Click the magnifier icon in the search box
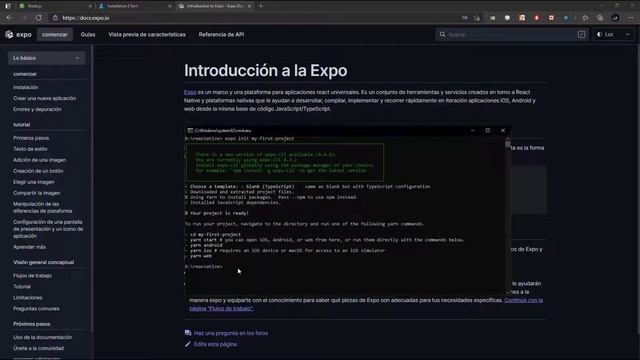 442,35
